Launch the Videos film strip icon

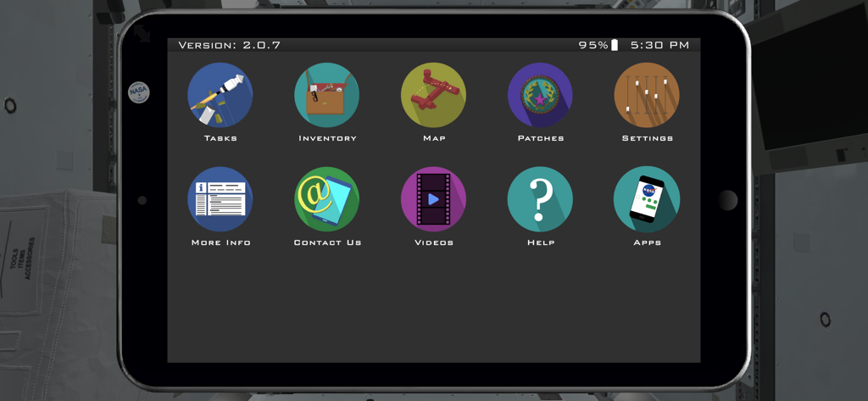pos(433,199)
